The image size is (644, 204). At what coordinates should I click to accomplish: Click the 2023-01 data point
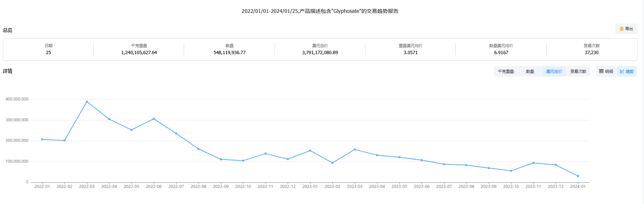click(310, 151)
